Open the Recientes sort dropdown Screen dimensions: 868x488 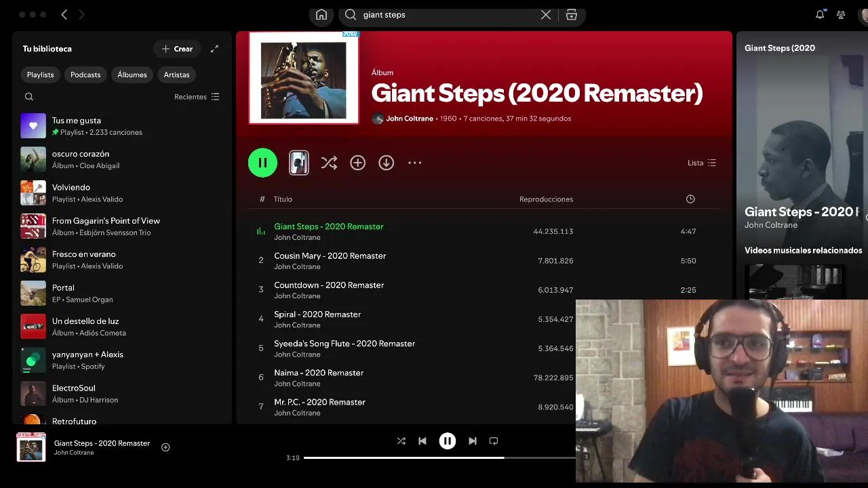click(x=197, y=97)
